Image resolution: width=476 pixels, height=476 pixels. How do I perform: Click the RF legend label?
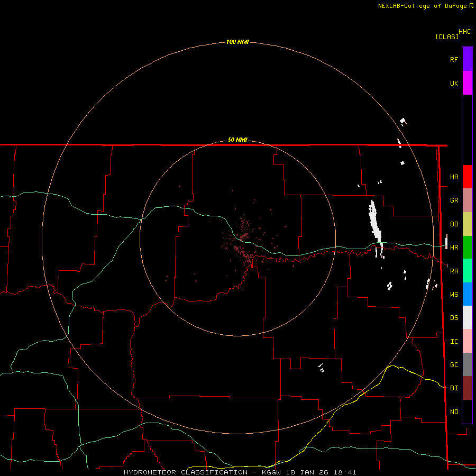pos(454,59)
